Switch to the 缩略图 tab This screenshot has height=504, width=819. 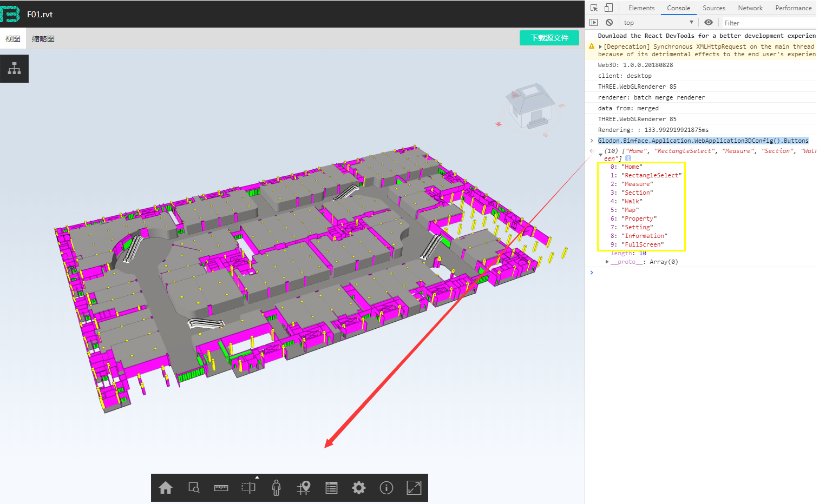43,39
